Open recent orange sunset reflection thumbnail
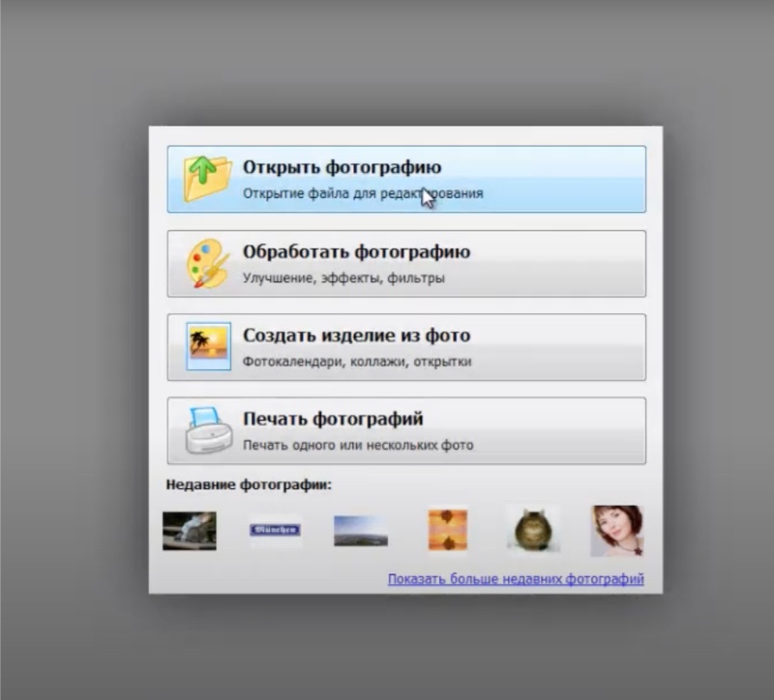 pyautogui.click(x=448, y=530)
